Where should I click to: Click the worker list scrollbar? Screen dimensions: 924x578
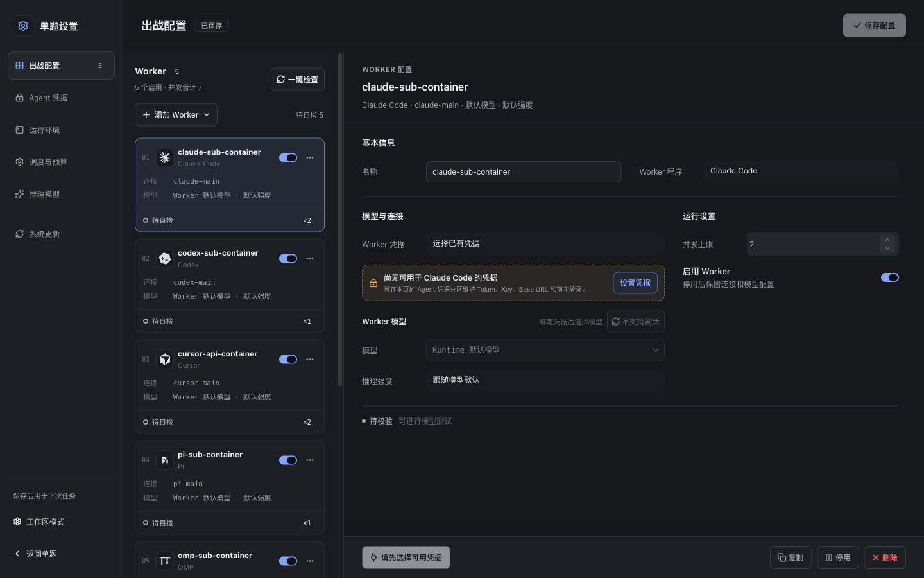point(340,218)
